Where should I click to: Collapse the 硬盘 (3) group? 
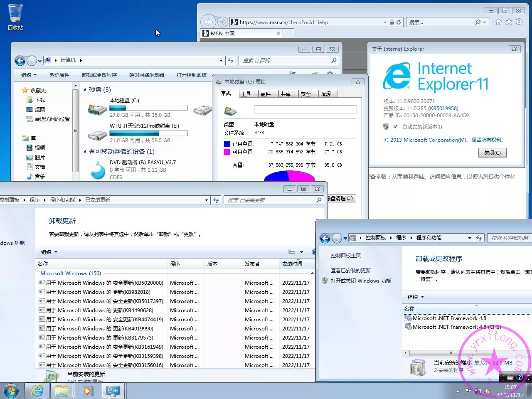click(85, 90)
